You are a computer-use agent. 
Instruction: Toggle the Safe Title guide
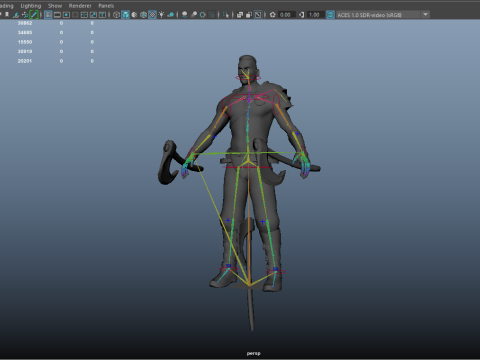pyautogui.click(x=102, y=15)
